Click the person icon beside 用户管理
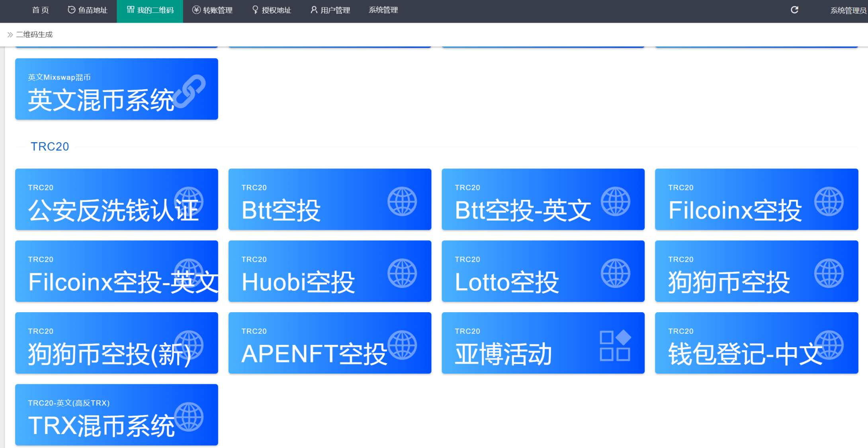 coord(314,10)
